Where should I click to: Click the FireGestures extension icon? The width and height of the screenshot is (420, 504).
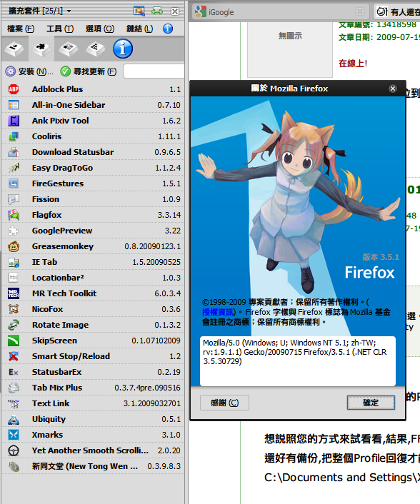click(14, 183)
